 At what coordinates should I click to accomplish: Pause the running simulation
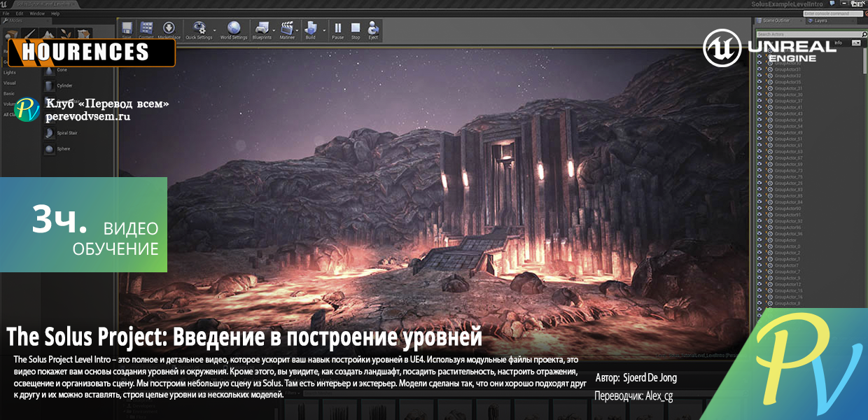coord(338,29)
